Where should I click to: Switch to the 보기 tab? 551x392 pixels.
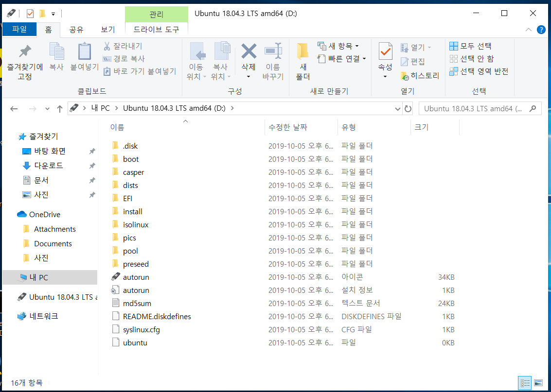tap(108, 30)
